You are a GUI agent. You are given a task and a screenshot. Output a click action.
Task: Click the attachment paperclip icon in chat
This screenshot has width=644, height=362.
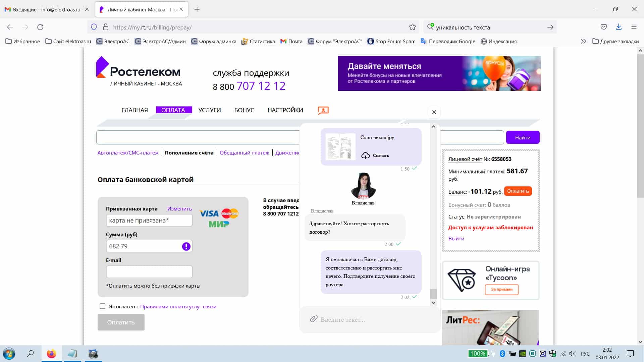(313, 319)
